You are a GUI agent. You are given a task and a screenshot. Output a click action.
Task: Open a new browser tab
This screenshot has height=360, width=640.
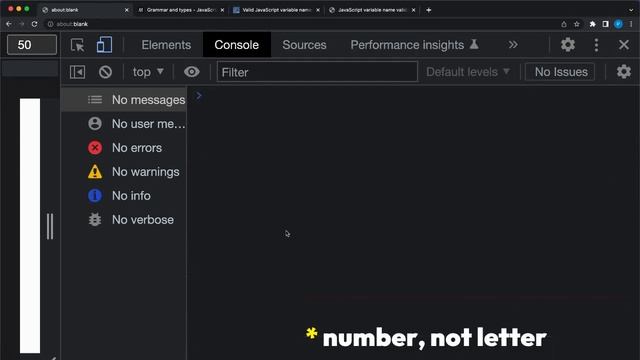[x=429, y=10]
